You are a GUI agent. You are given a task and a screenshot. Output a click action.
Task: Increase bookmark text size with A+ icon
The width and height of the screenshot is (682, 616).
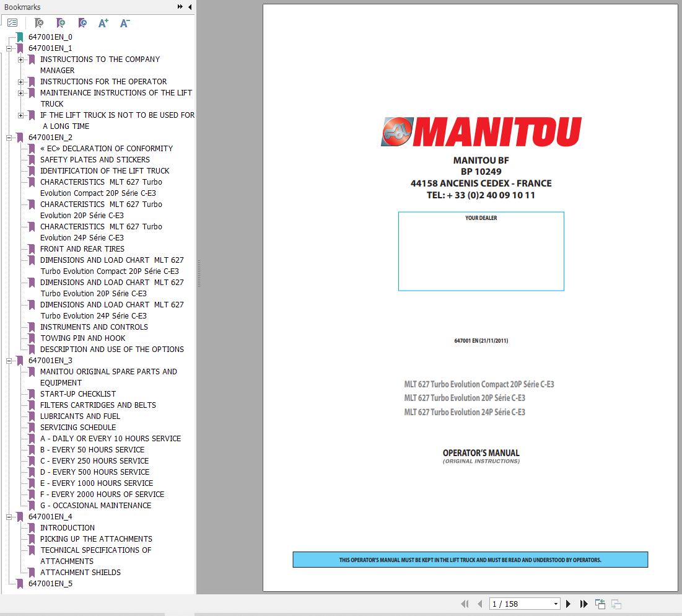tap(103, 23)
